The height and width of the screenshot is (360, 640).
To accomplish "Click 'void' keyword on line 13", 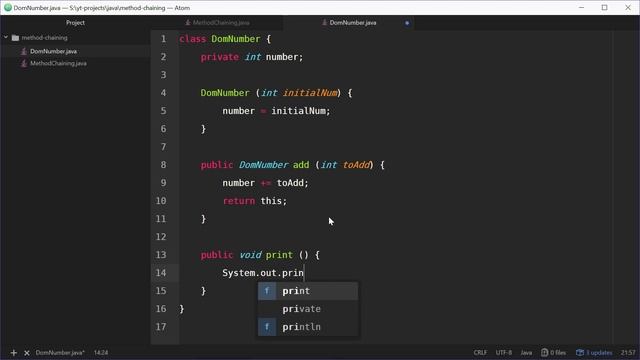I will [x=250, y=255].
